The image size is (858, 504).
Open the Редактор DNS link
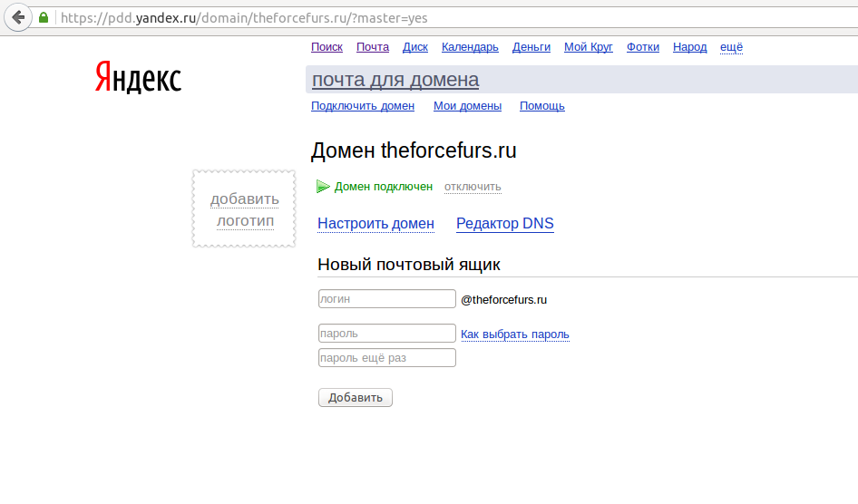point(504,224)
